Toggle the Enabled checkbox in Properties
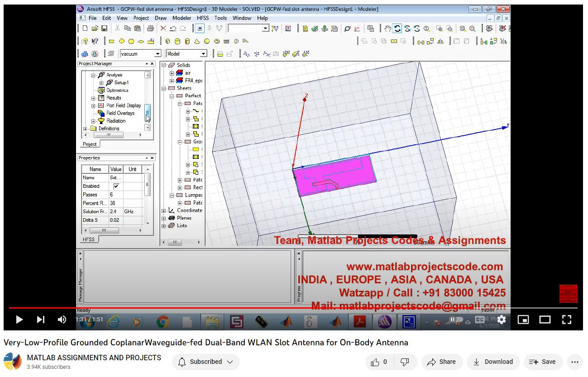The image size is (588, 377). 116,186
